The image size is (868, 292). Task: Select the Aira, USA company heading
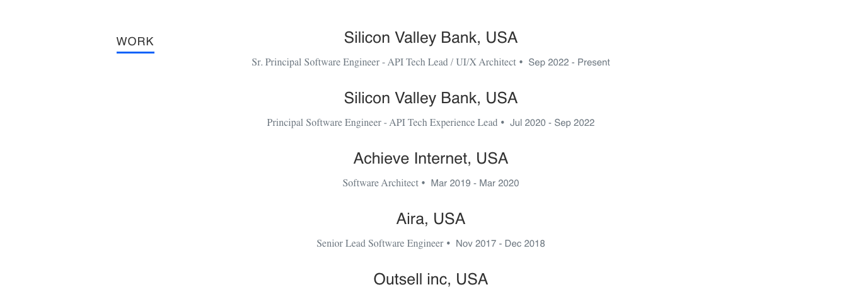(431, 219)
